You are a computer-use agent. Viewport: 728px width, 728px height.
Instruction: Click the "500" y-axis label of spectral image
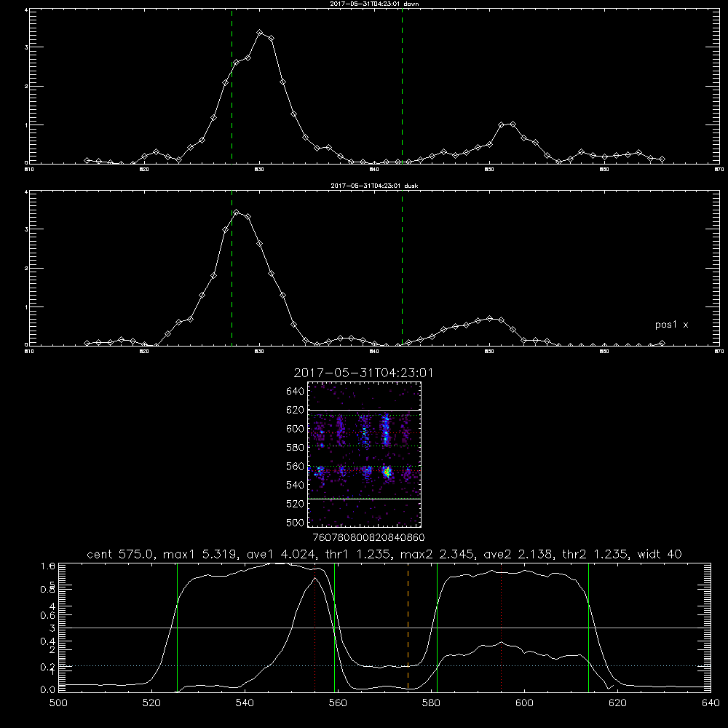coord(296,523)
